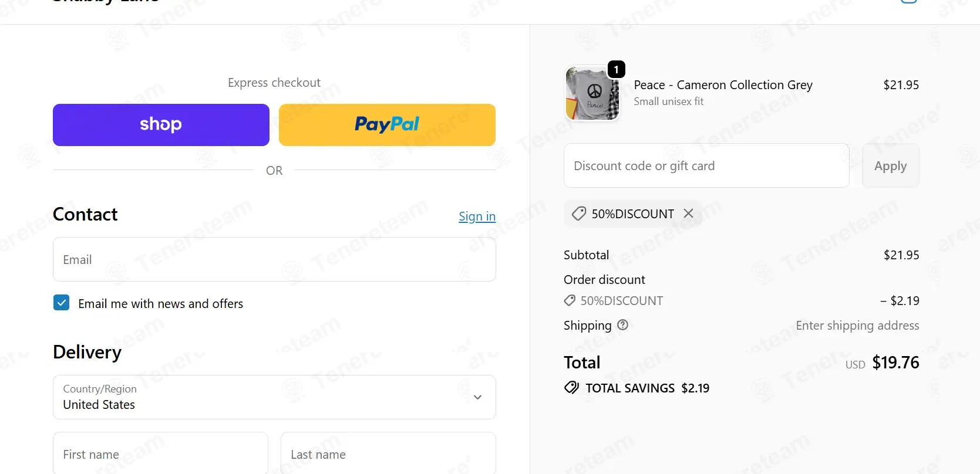This screenshot has height=474, width=980.
Task: Open the cart icon in the top-right header
Action: (x=908, y=2)
